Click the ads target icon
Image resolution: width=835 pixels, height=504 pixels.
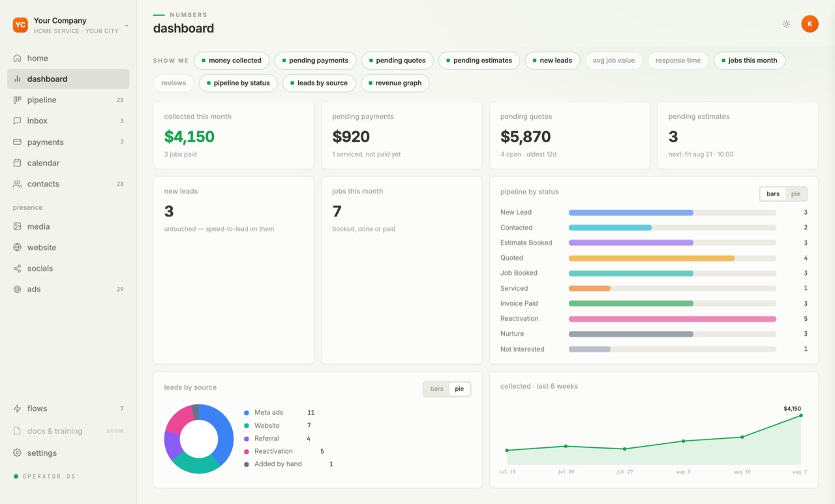coord(17,289)
